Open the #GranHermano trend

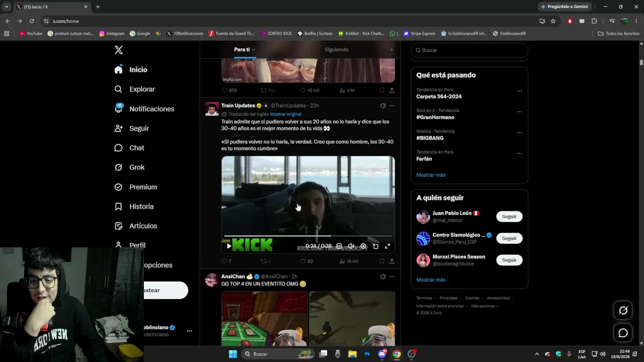coord(435,117)
